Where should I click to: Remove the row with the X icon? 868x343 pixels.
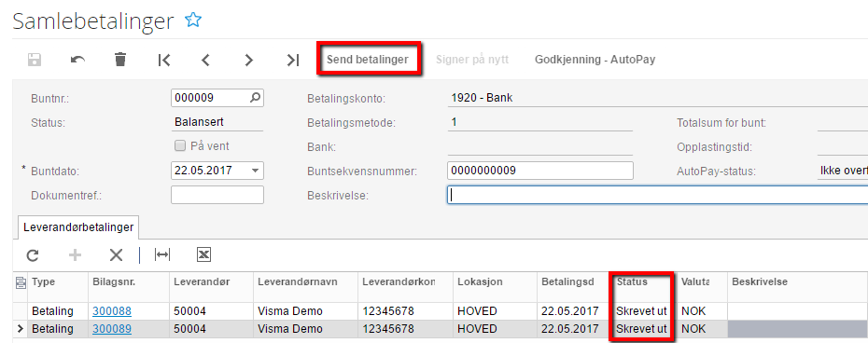pos(116,254)
